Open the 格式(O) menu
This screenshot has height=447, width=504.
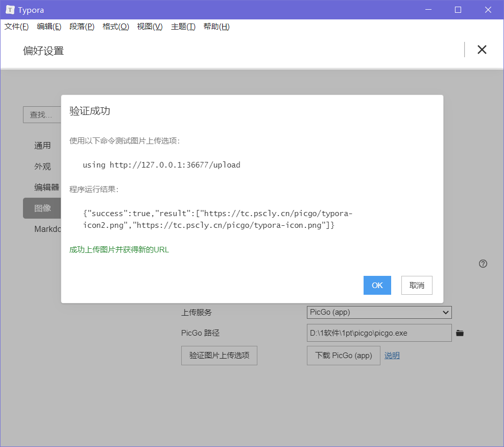(x=116, y=27)
